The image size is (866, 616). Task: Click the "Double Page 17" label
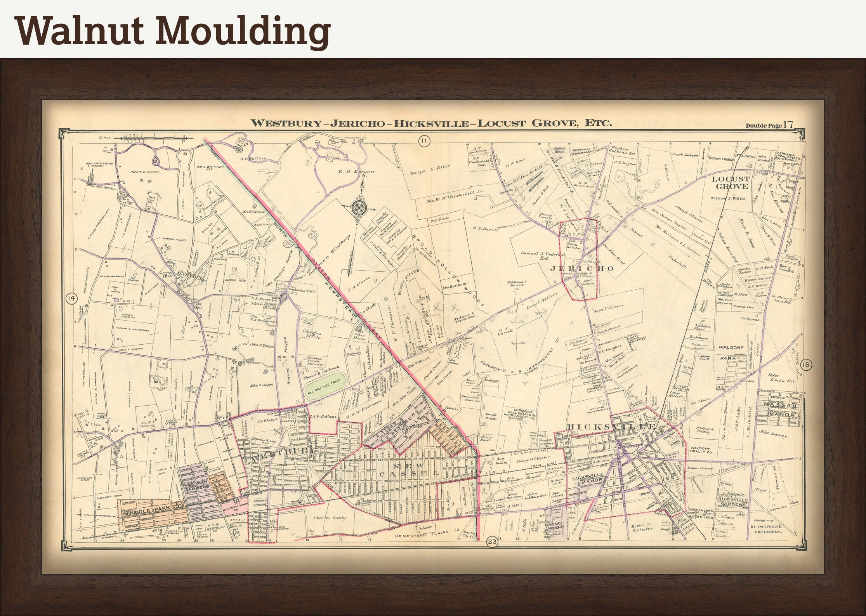(x=769, y=125)
